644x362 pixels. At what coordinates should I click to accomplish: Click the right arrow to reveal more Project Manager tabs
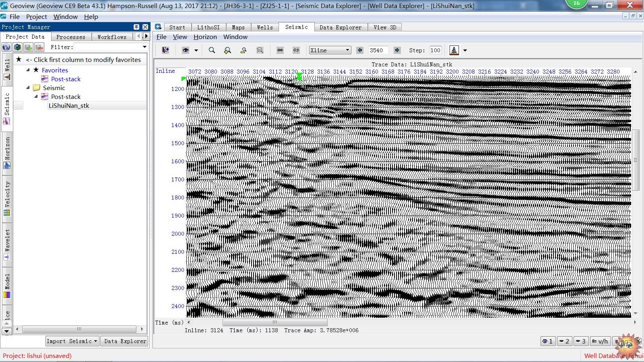click(x=146, y=37)
